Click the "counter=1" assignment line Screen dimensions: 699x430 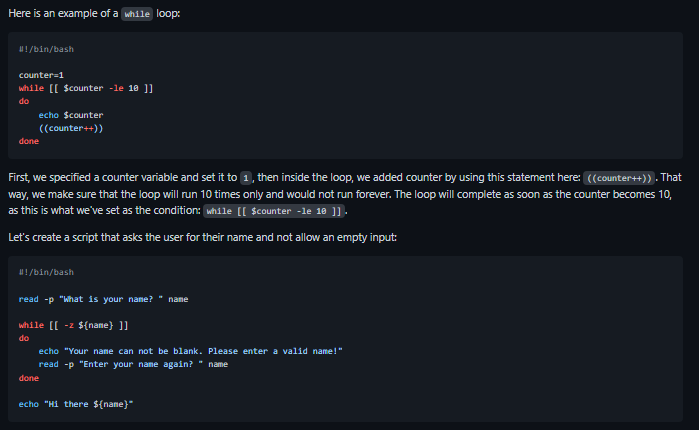(41, 75)
